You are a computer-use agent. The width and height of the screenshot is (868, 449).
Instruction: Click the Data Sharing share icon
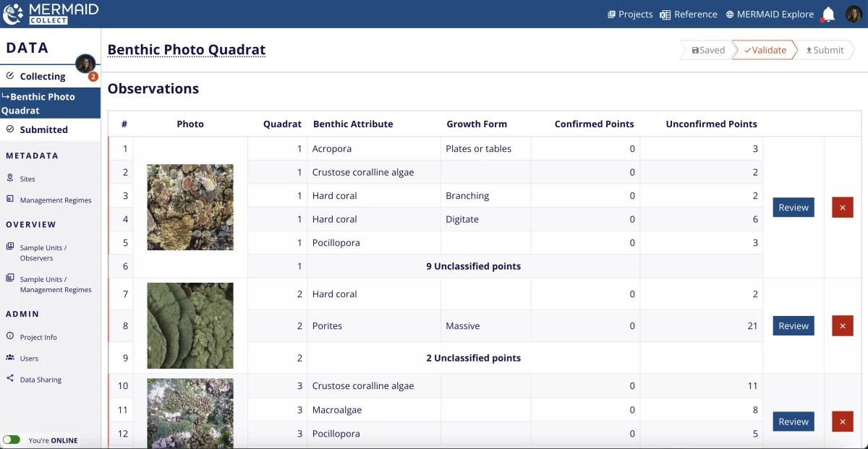click(10, 378)
